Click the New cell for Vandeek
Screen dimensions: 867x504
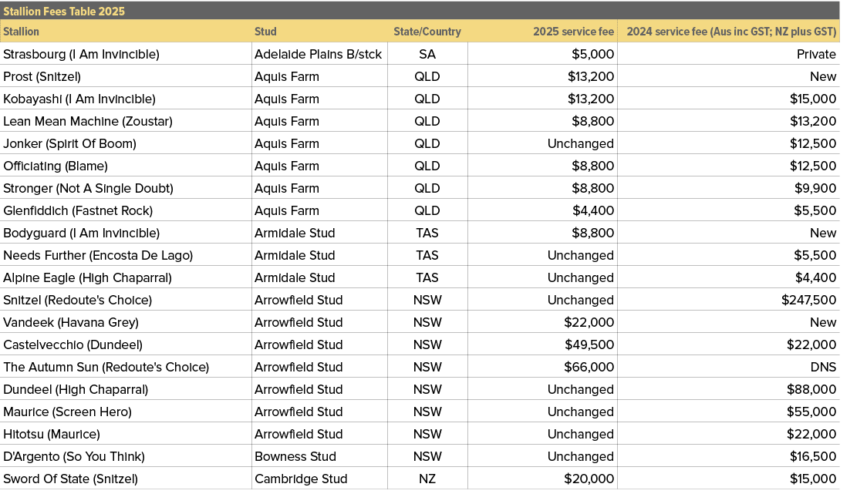click(822, 322)
